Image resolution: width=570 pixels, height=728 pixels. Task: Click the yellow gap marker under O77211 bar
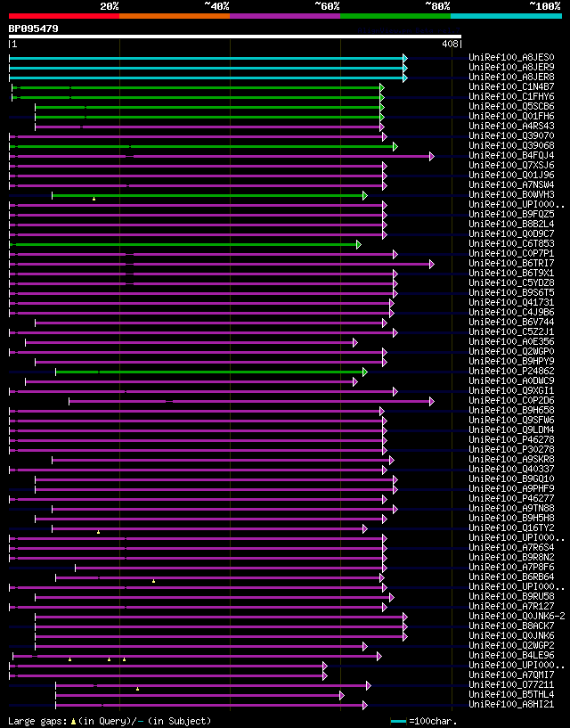click(x=137, y=689)
